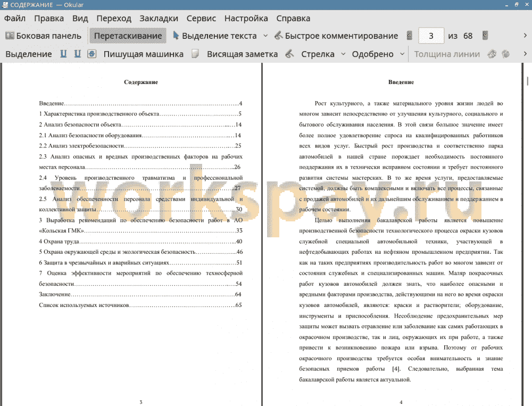Select the strikethrough S annotation icon
Viewport: 532px width, 406px height.
(x=92, y=54)
